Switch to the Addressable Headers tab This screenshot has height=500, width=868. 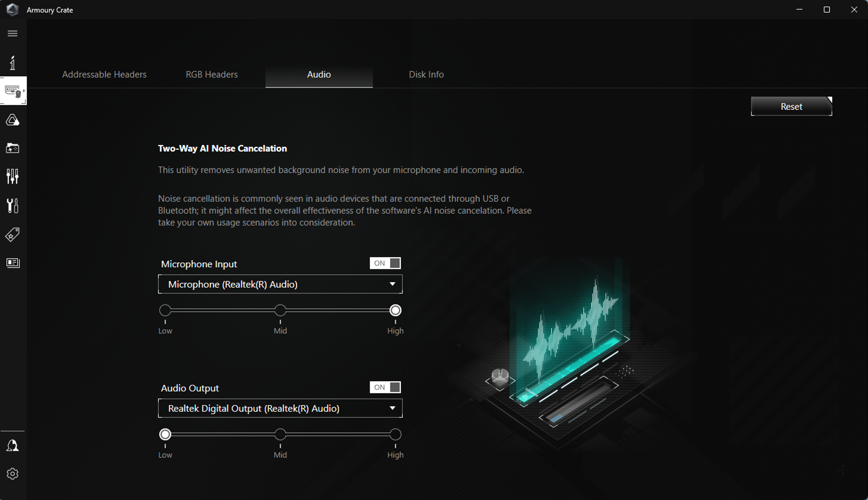click(104, 75)
